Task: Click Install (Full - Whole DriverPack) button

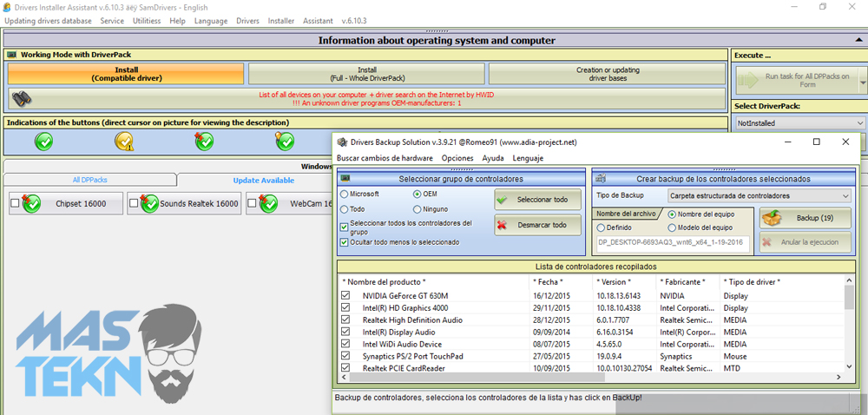Action: pos(366,74)
